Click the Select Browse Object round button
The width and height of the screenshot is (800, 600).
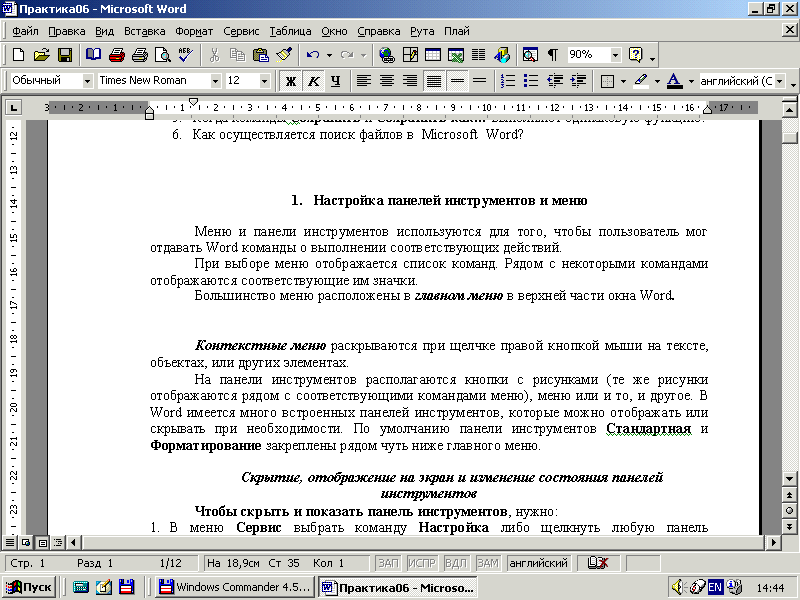click(x=789, y=511)
